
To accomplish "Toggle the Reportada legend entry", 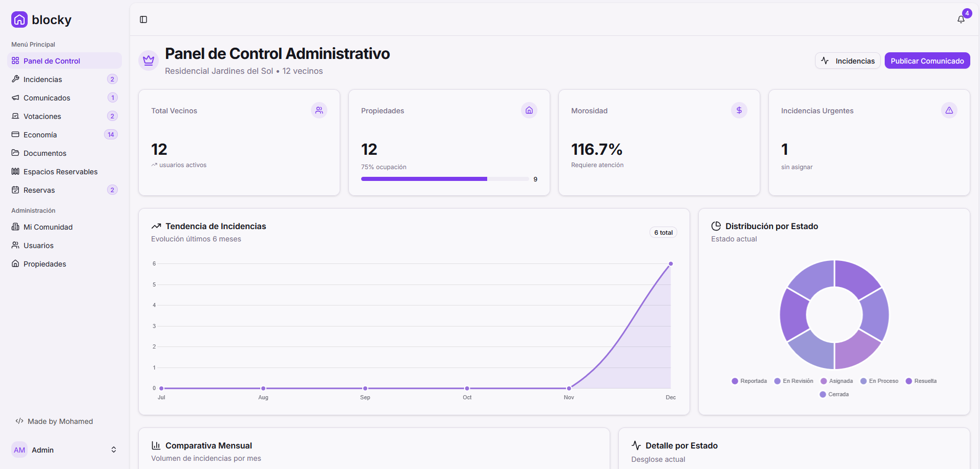I will 749,381.
